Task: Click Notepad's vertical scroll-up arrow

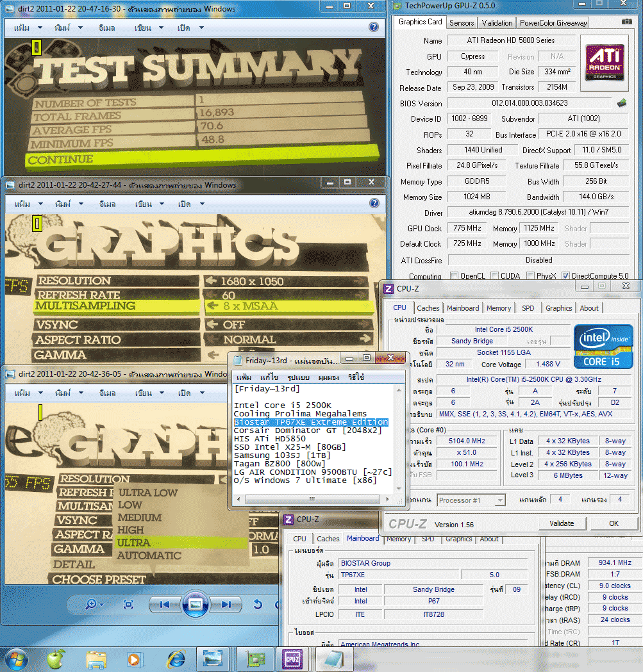Action: [x=399, y=390]
